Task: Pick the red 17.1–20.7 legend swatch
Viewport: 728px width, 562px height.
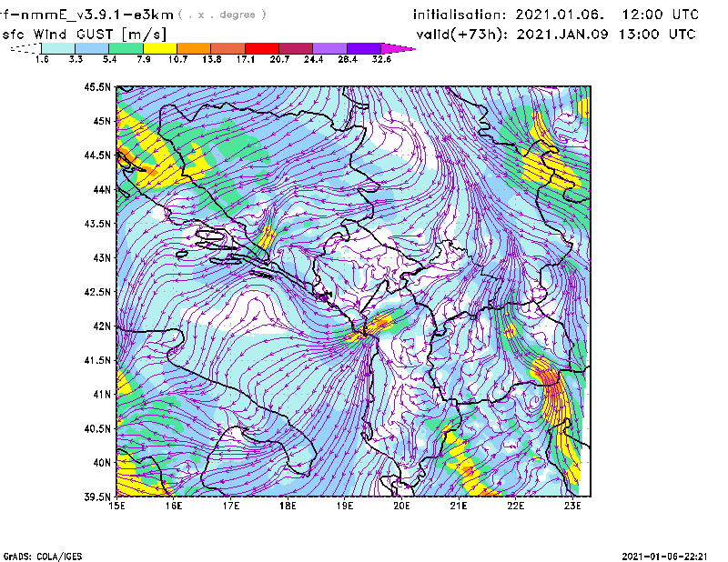Action: (x=262, y=48)
